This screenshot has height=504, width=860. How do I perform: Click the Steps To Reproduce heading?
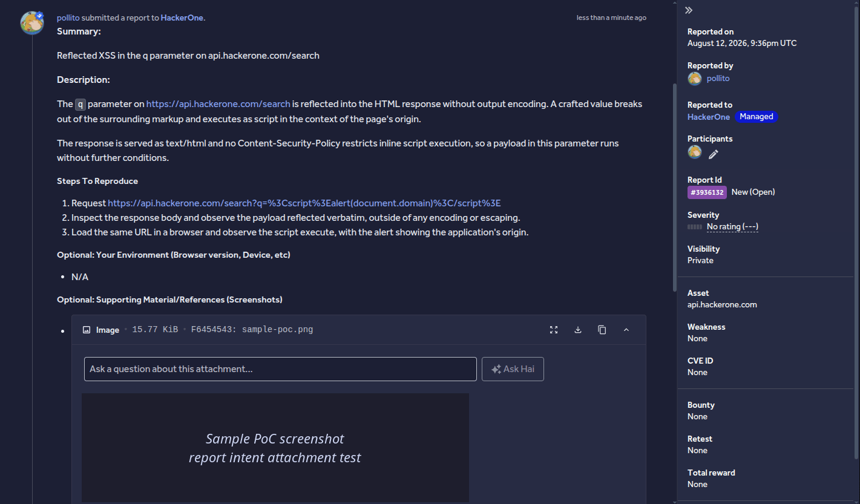click(97, 181)
